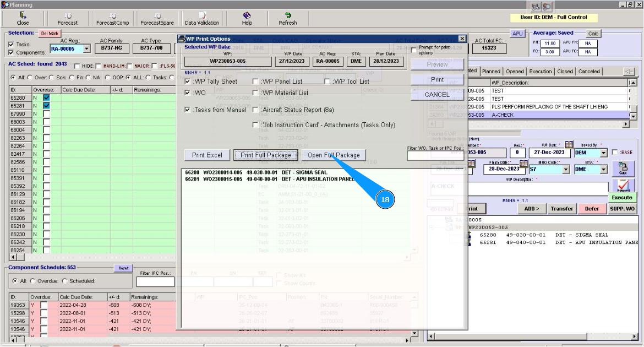644x347 pixels.
Task: Launch ForecastComp from the toolbar
Action: click(112, 19)
